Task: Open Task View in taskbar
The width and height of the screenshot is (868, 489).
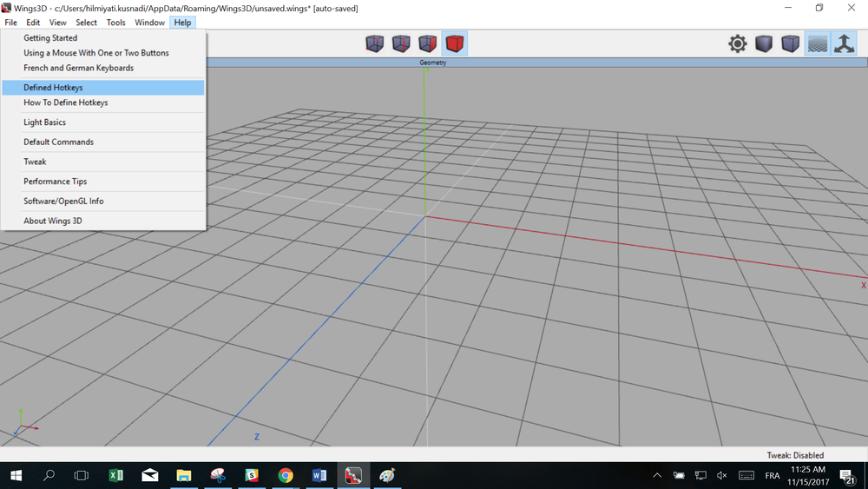Action: coord(82,475)
